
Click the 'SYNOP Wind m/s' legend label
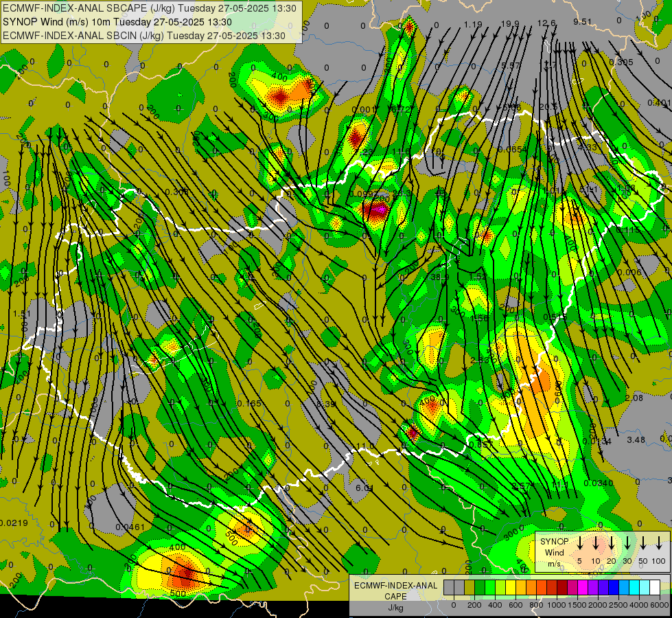[x=554, y=552]
